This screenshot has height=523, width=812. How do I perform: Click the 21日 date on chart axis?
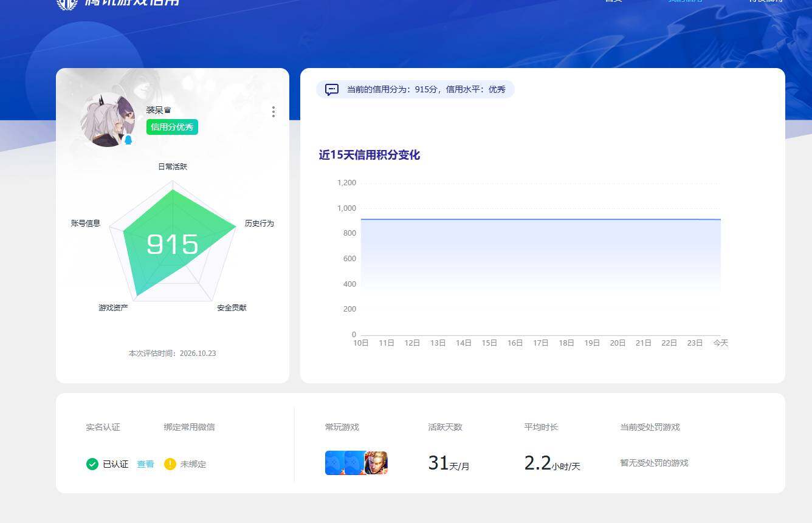pyautogui.click(x=644, y=343)
